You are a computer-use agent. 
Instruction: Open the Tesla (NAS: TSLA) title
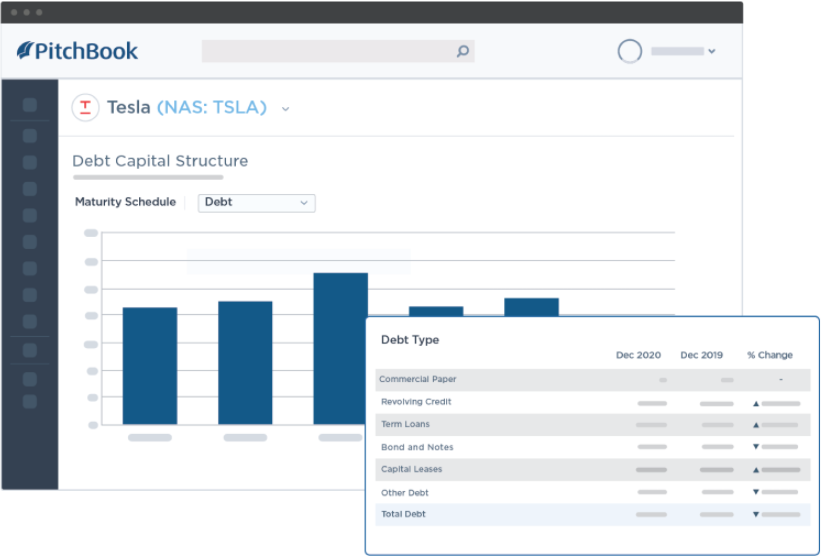pyautogui.click(x=187, y=107)
